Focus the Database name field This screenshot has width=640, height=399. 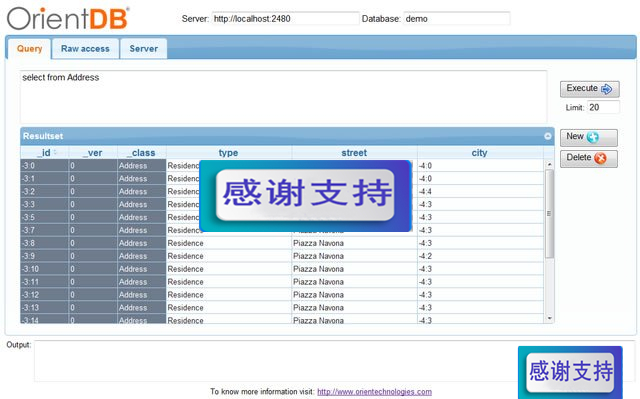457,19
